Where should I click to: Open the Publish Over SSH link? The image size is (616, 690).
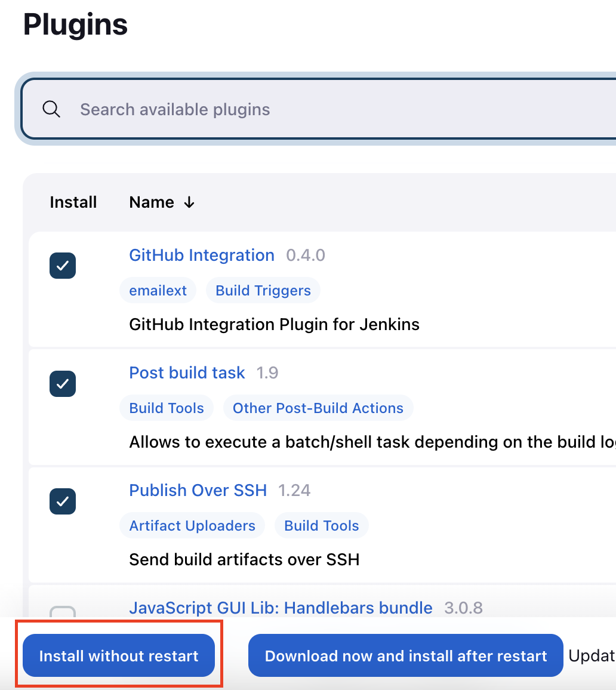pyautogui.click(x=198, y=490)
